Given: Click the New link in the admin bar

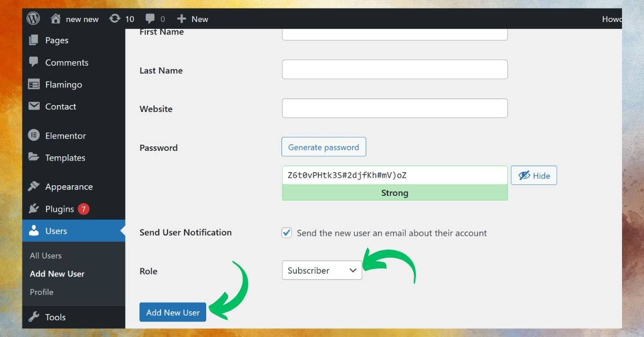Looking at the screenshot, I should (x=200, y=19).
